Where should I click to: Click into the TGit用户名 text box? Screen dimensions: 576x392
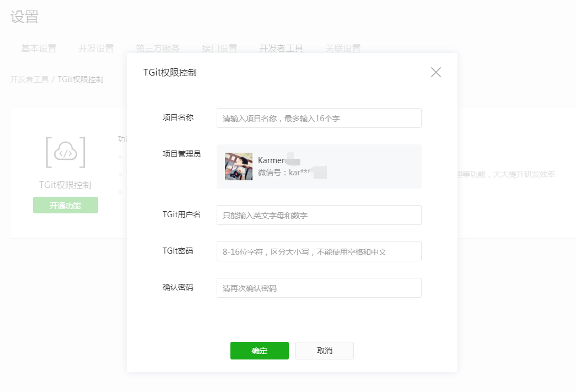319,215
